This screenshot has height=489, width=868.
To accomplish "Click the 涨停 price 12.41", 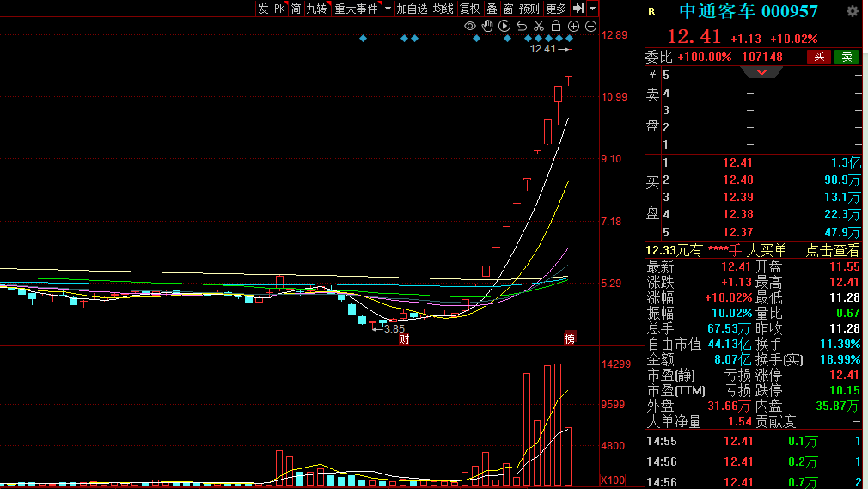I will coord(845,375).
